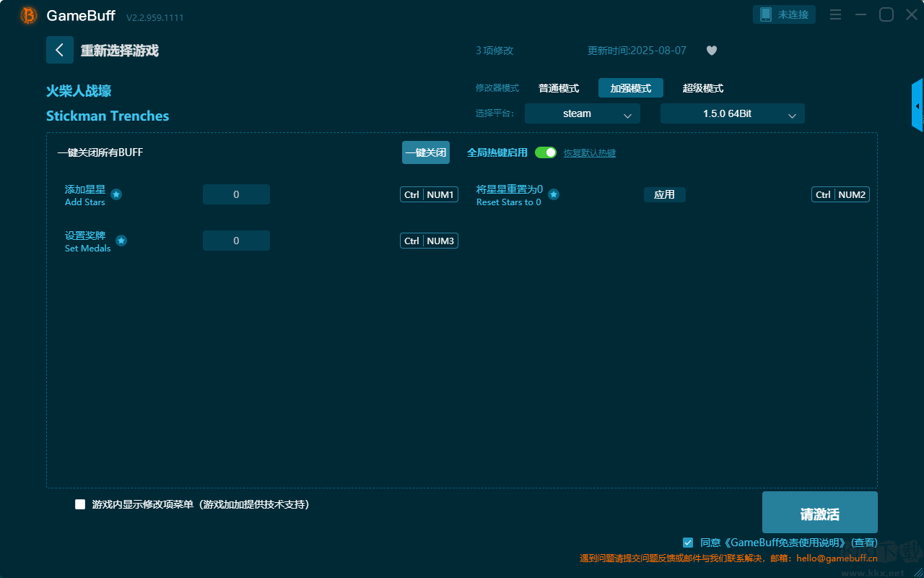Click the star icon beside Add Stars
The image size is (924, 578).
(116, 194)
